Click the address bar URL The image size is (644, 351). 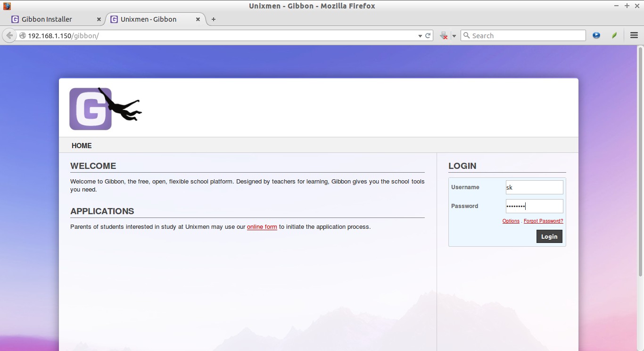coord(63,36)
